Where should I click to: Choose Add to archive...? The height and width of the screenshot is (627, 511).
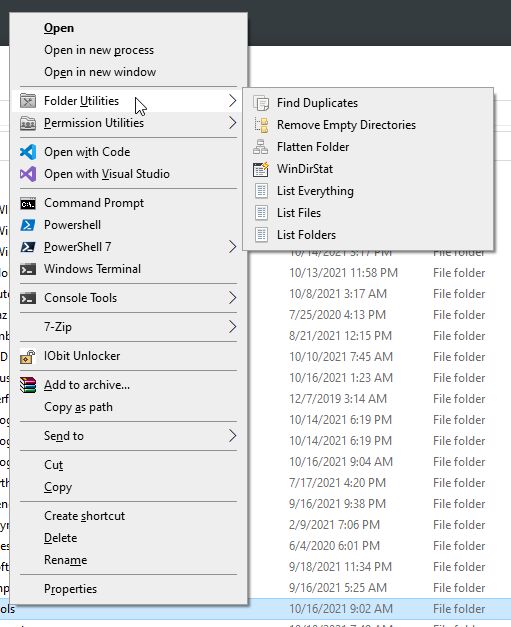87,385
